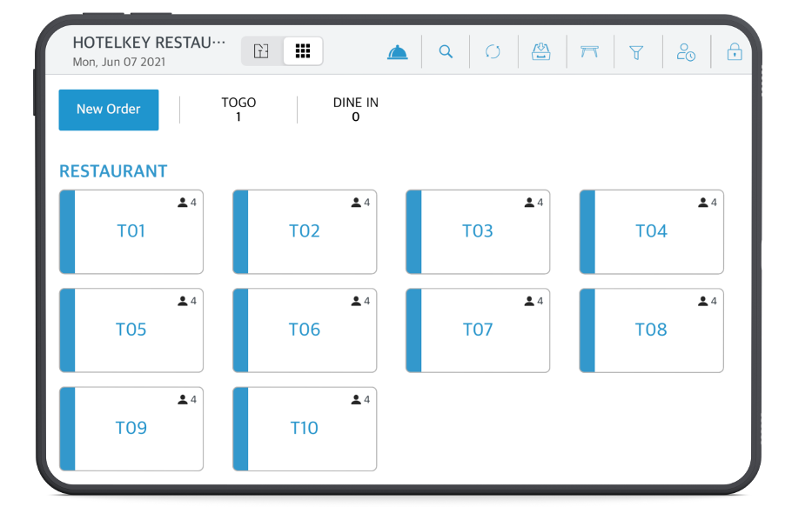Select the DINE IN orders tab
Viewport: 812px width, 507px height.
[356, 110]
